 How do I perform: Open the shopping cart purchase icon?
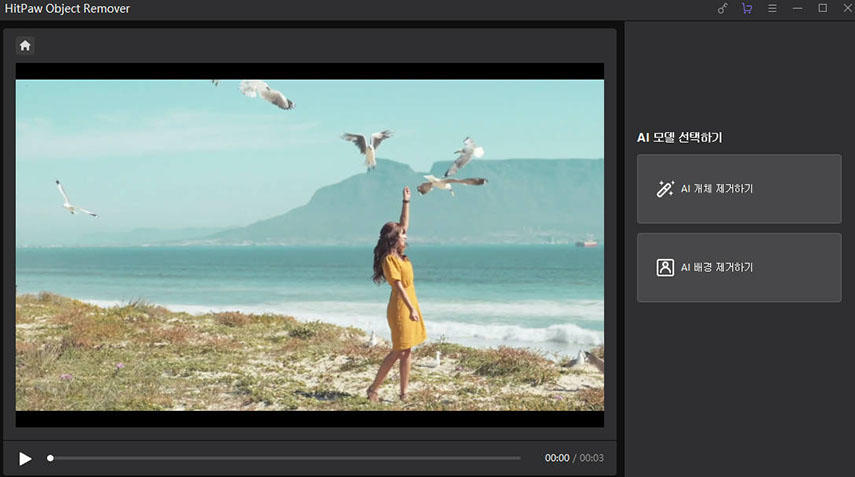pos(747,9)
